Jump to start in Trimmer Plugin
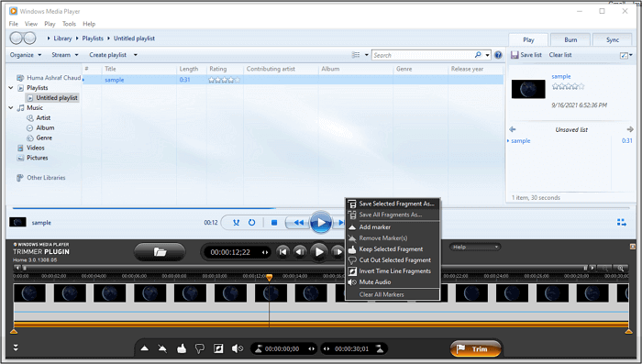 click(x=282, y=252)
